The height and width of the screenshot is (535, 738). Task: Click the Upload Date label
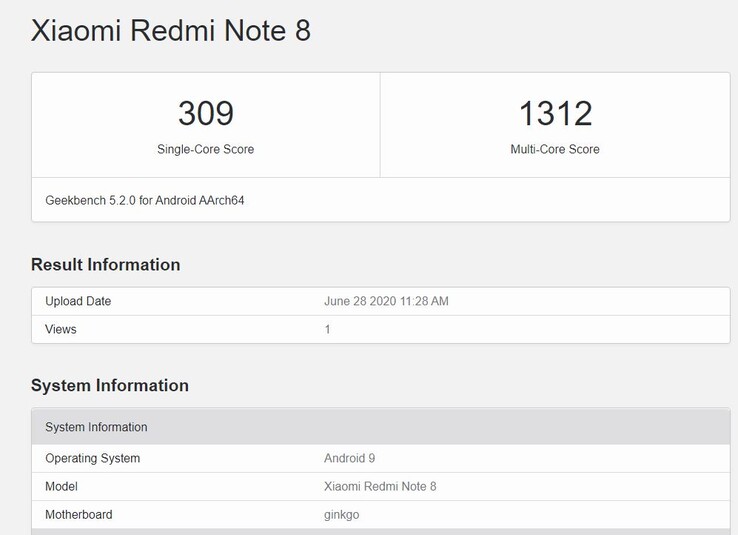(78, 301)
